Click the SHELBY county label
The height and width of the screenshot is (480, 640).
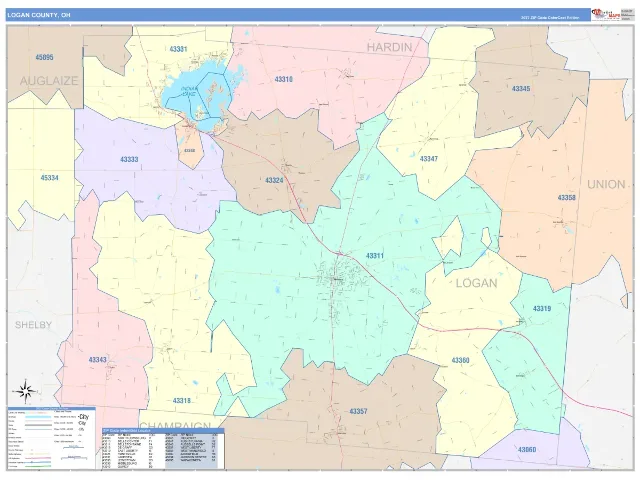tap(33, 325)
